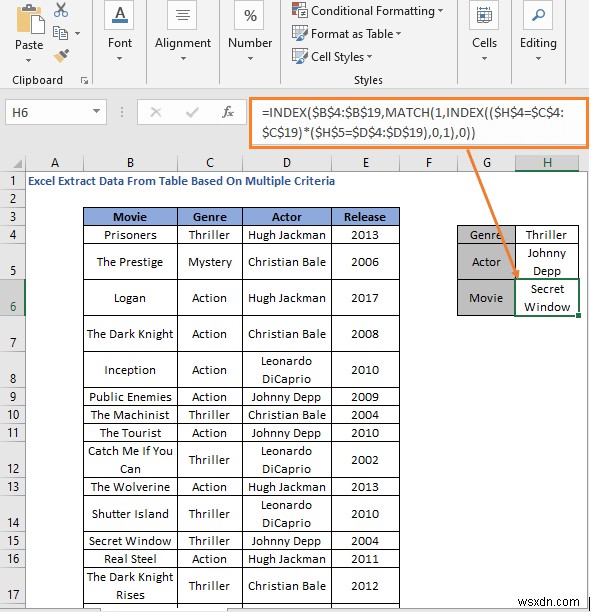The height and width of the screenshot is (612, 591).
Task: Select row 1 header
Action: coord(12,181)
